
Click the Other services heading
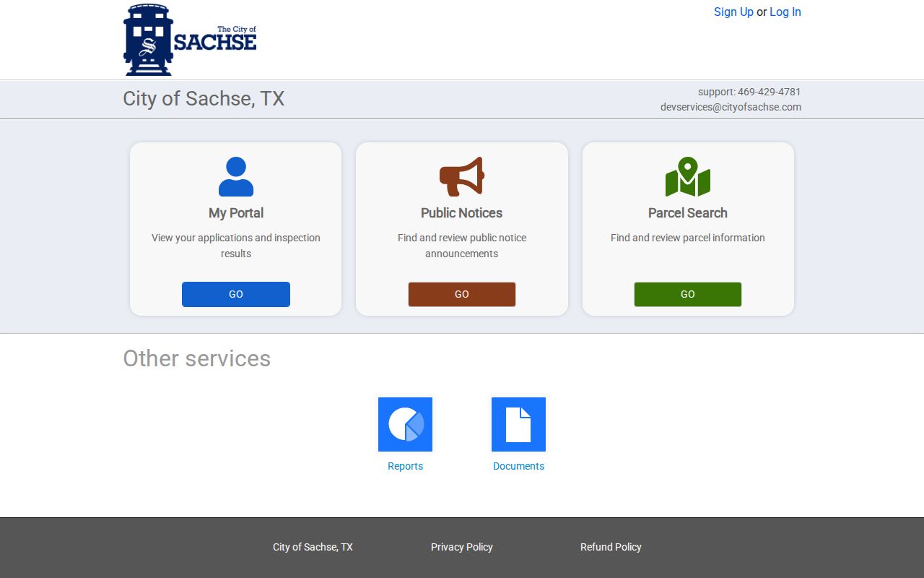pos(197,358)
